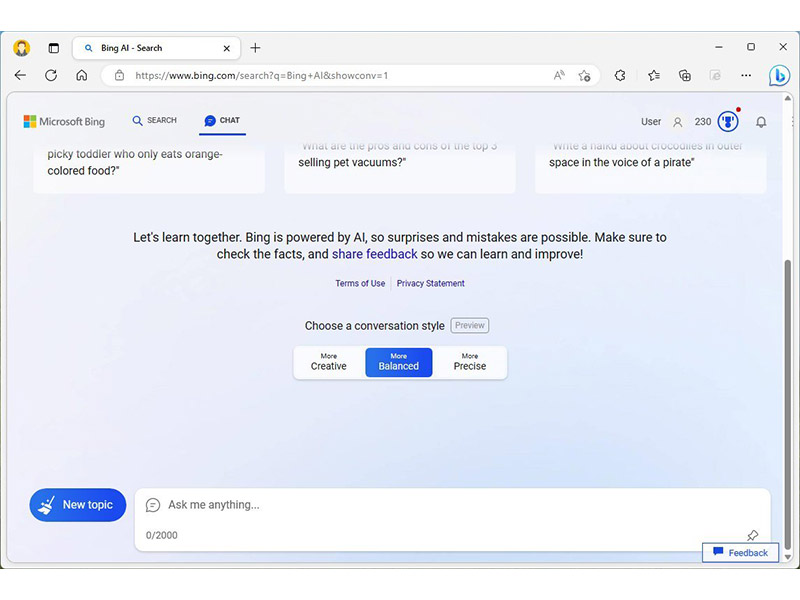
Task: Click the Ask me anything input box
Action: tap(453, 519)
